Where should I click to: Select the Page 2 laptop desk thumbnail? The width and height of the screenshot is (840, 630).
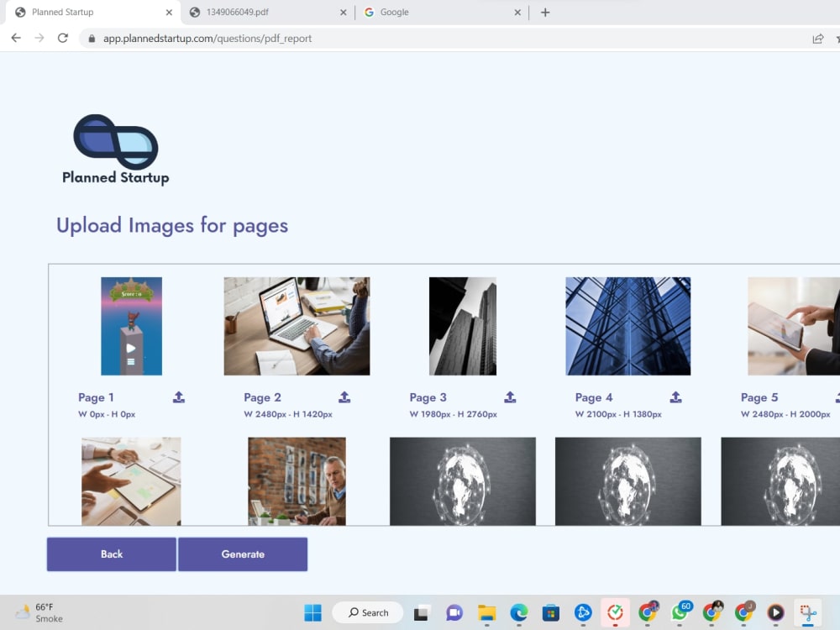(297, 326)
